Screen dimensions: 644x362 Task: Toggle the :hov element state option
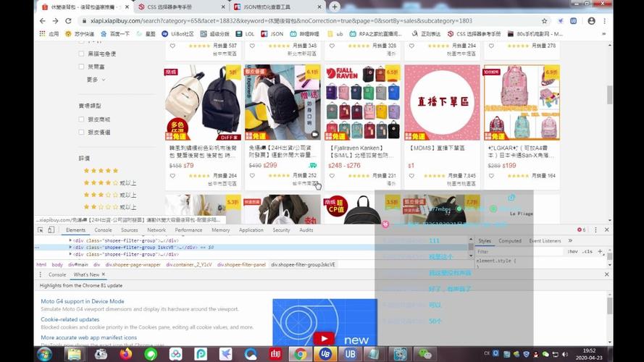click(x=572, y=251)
